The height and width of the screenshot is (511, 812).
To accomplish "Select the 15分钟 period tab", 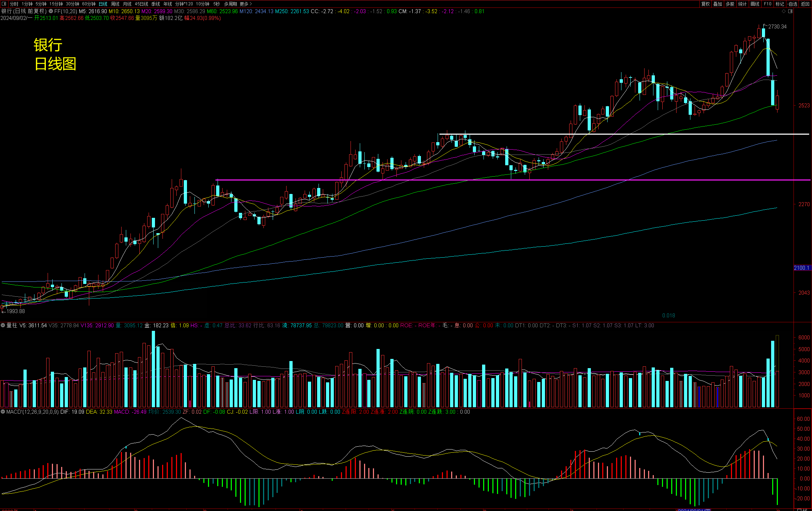I will 56,4.
